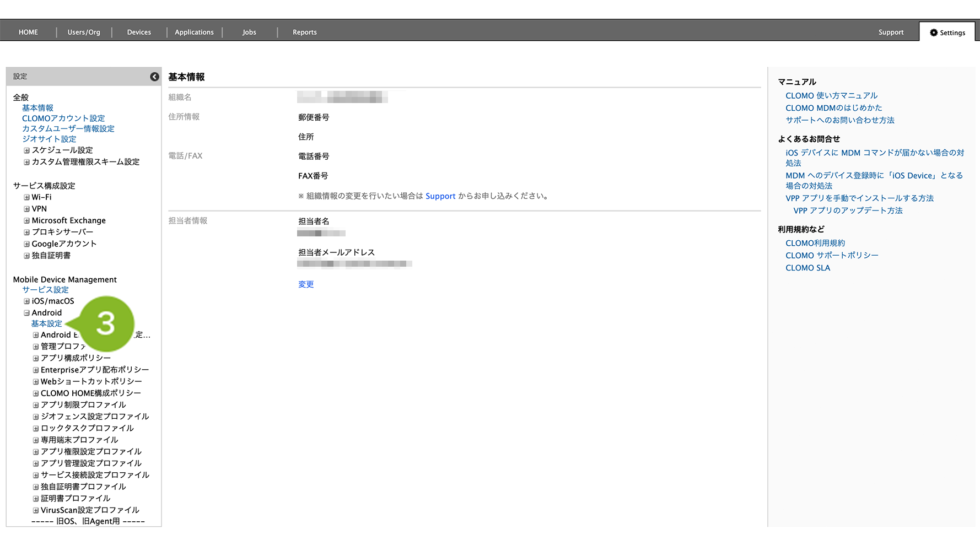The width and height of the screenshot is (980, 551).
Task: Click the 変更 link for contact info
Action: (306, 284)
